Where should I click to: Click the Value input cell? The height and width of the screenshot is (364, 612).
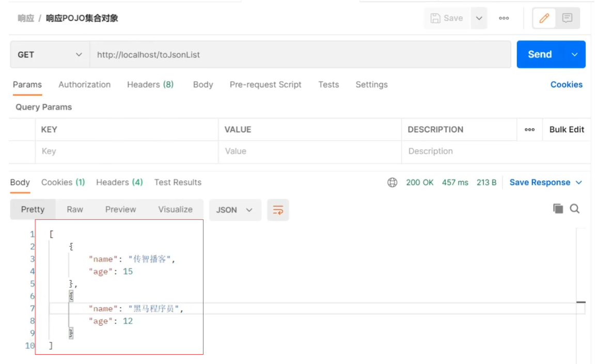[310, 151]
